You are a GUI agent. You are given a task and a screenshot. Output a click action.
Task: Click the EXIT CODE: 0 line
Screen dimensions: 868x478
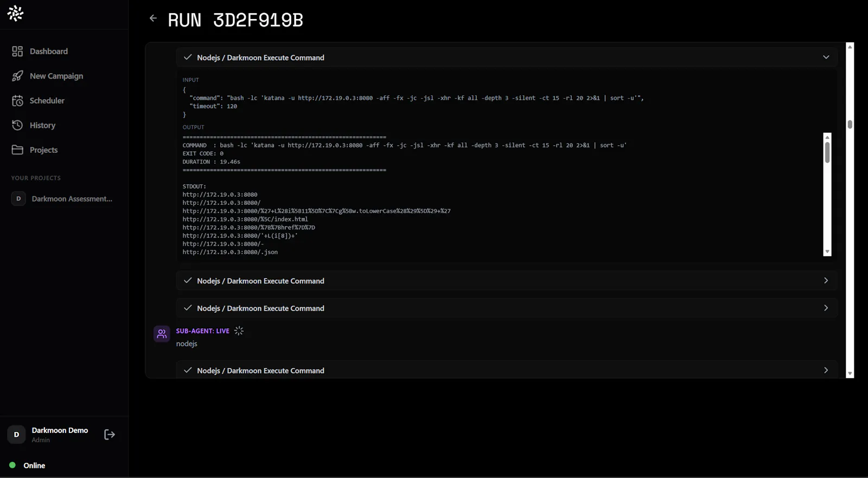[203, 153]
